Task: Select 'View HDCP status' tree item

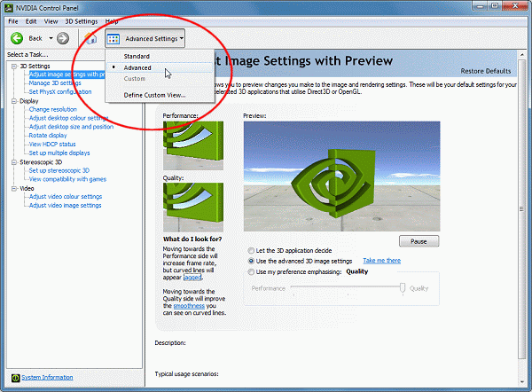Action: click(52, 145)
